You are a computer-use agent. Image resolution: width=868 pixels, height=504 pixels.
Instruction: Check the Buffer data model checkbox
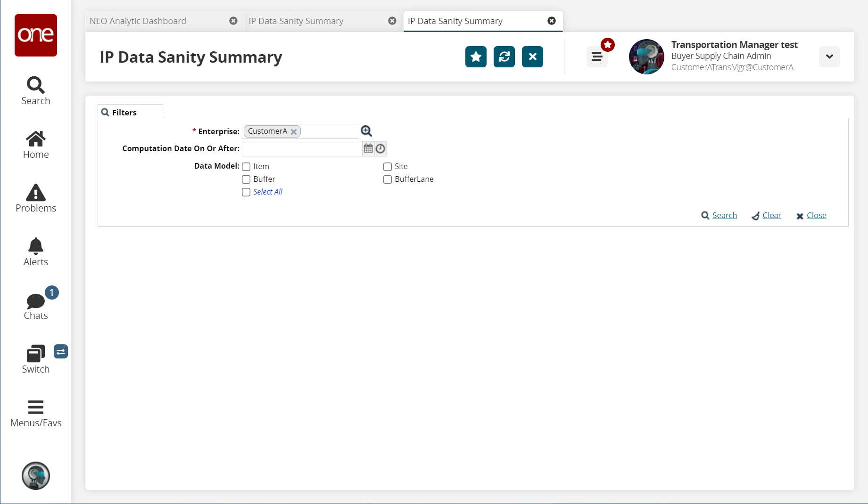[x=246, y=179]
